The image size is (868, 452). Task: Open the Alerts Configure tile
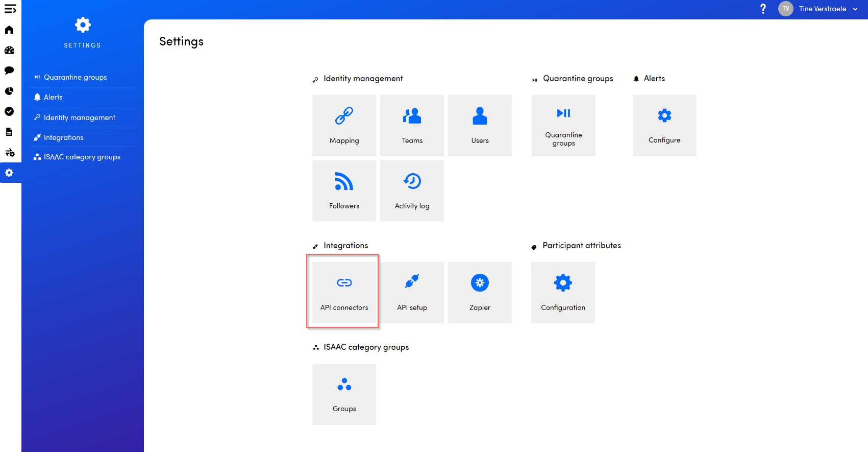pyautogui.click(x=664, y=126)
